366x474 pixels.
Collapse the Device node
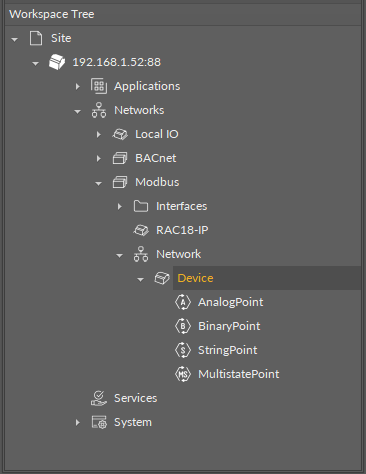tap(141, 279)
